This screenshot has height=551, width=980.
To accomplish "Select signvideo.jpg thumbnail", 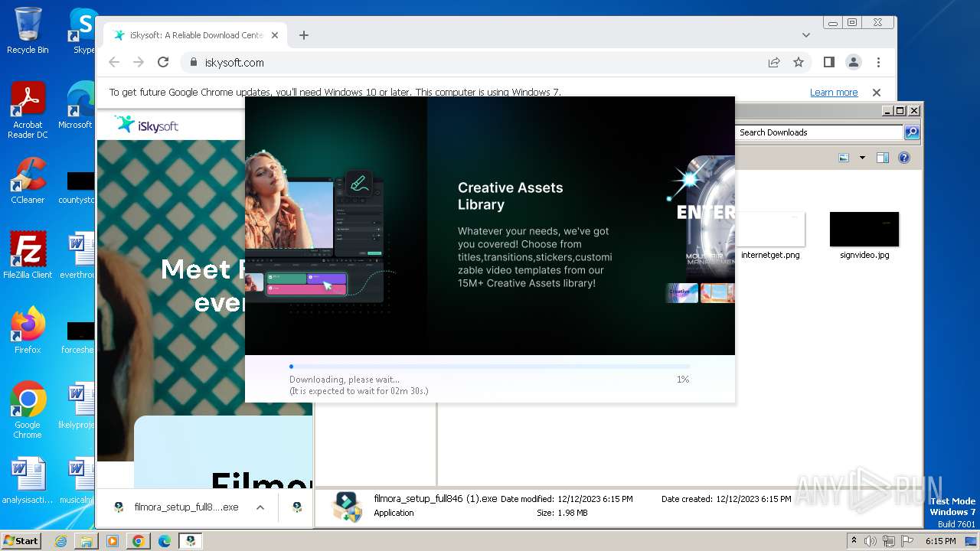I will (x=864, y=230).
